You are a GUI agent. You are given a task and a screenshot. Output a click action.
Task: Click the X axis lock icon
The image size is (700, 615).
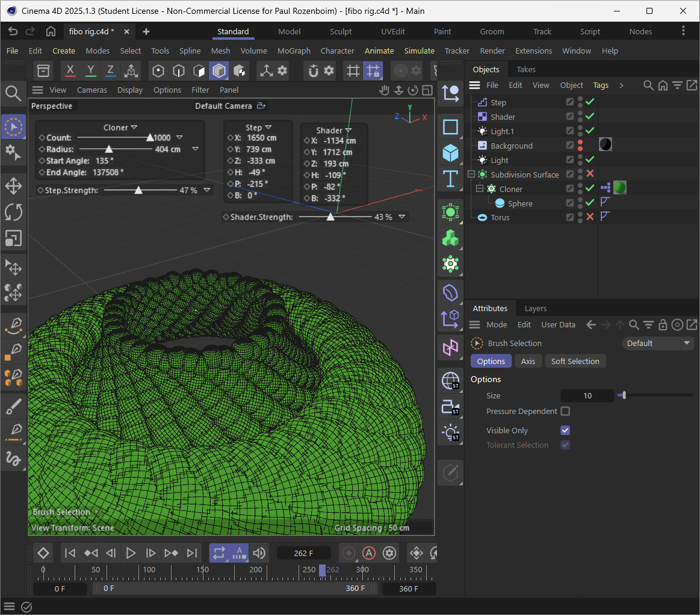coord(70,71)
